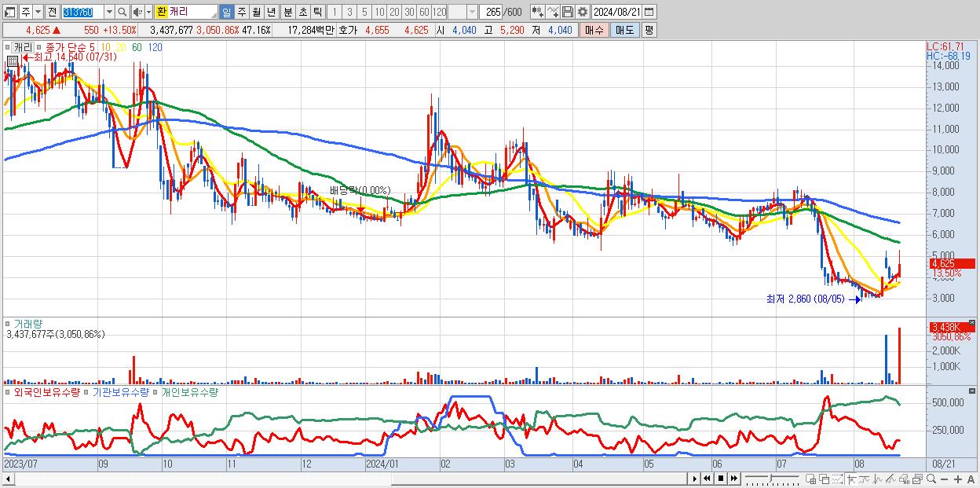Focus the stock code field 313760
This screenshot has width=980, height=488.
click(x=82, y=12)
